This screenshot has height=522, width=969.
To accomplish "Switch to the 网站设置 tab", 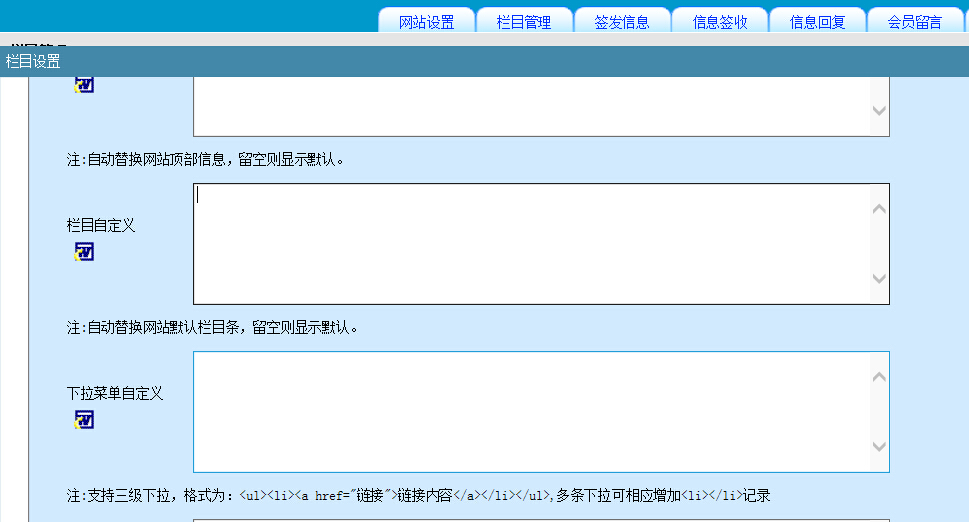I will [x=426, y=22].
